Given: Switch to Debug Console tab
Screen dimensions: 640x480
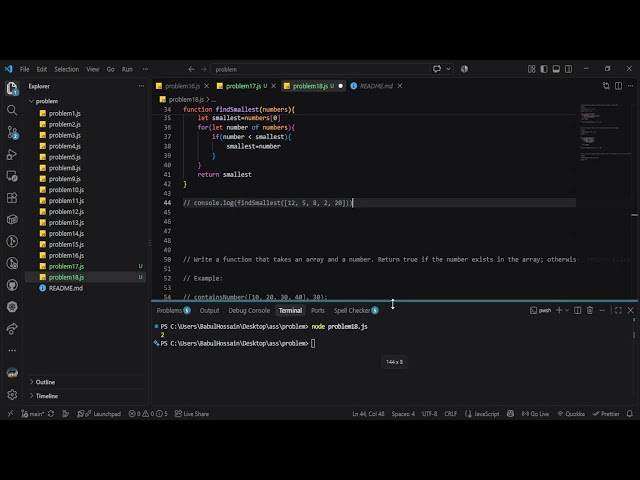Looking at the screenshot, I should click(x=249, y=310).
